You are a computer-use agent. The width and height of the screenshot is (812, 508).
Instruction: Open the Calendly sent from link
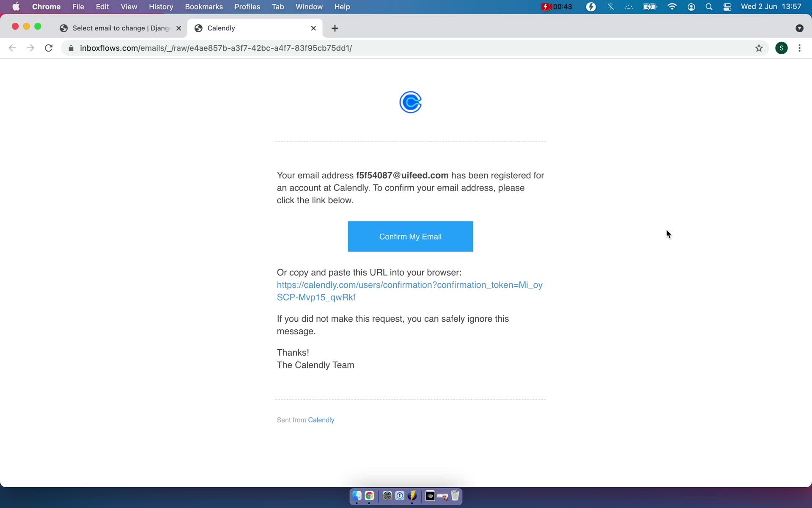[321, 420]
